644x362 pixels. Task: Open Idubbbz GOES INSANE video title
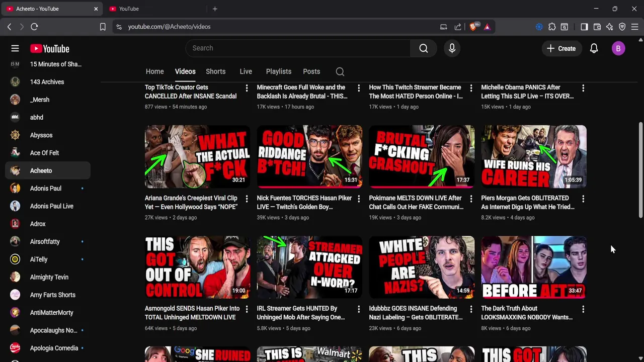[x=416, y=313]
